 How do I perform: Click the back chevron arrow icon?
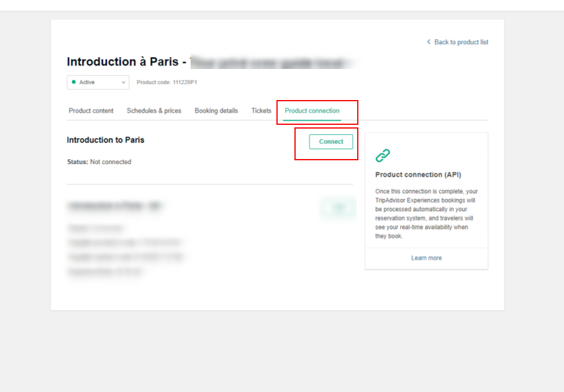[x=429, y=42]
